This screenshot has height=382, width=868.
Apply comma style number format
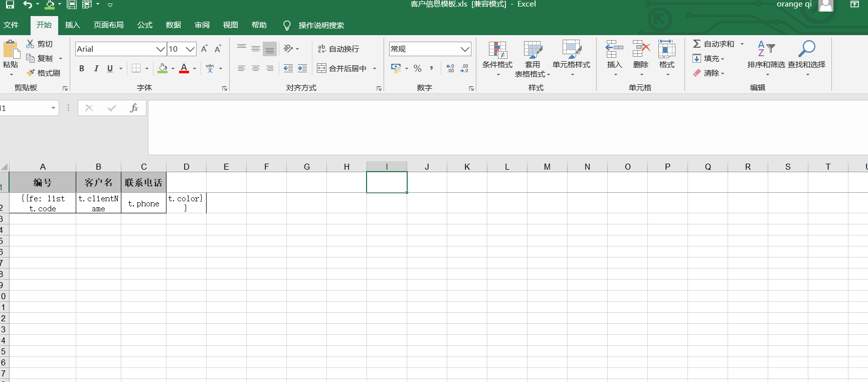click(432, 68)
